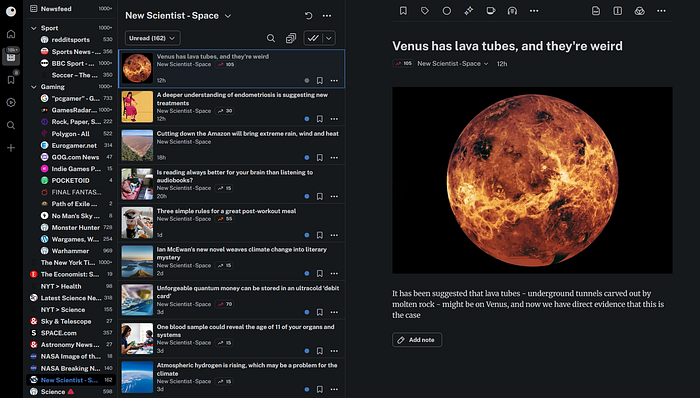Click the sparkle AI icon in article toolbar
The image size is (700, 398).
click(468, 11)
